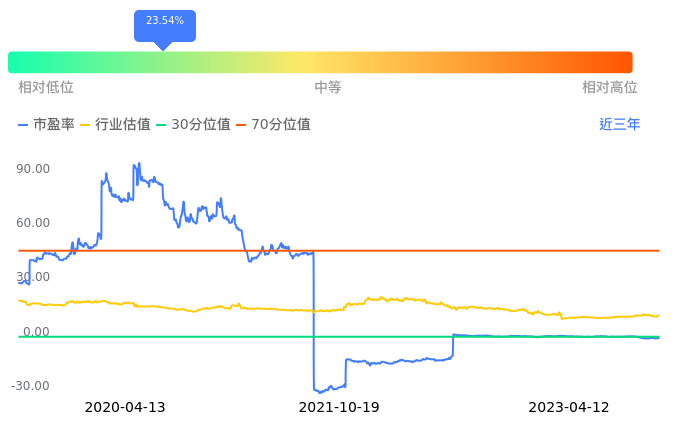686x442 pixels.
Task: Select the 相对低位 label
Action: click(46, 88)
